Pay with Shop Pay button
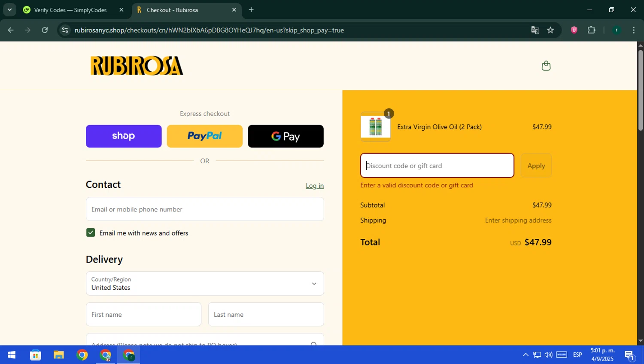 point(124,136)
